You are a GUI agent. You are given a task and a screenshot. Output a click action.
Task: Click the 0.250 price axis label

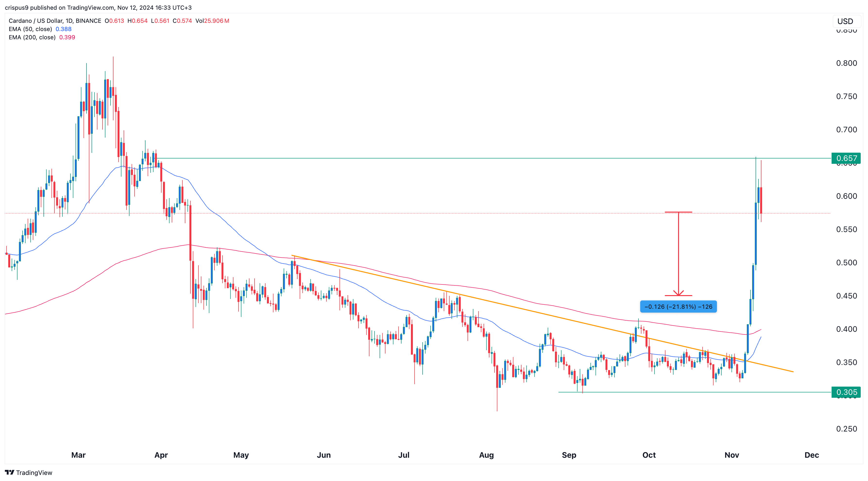pyautogui.click(x=846, y=429)
